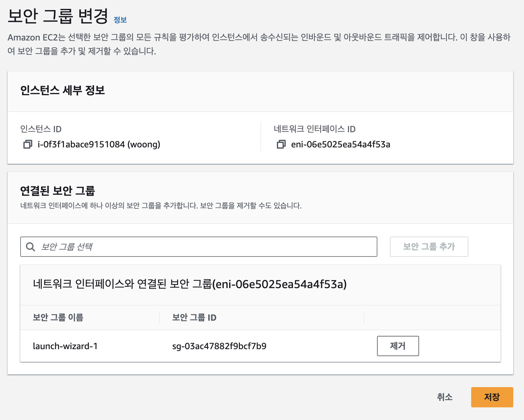Cancel changes with the 취소 button
This screenshot has width=524, height=420.
(445, 397)
